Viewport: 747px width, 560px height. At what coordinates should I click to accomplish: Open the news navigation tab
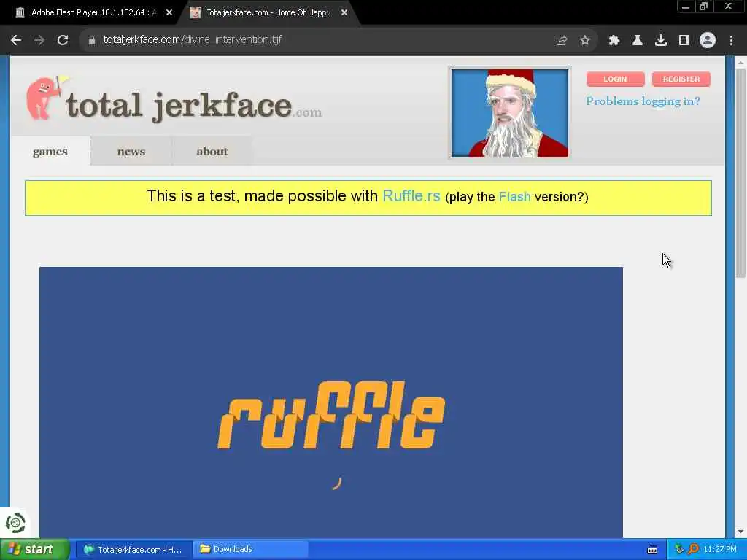(131, 152)
